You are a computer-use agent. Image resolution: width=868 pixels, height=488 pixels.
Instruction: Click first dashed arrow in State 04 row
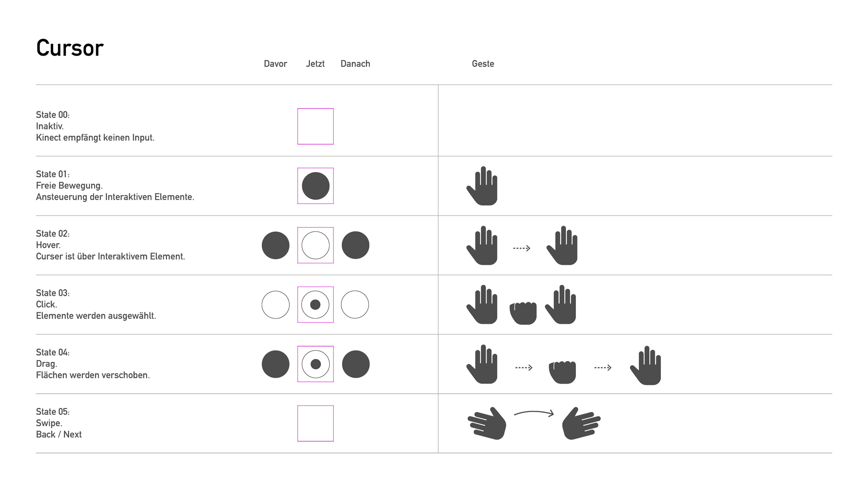tap(524, 368)
